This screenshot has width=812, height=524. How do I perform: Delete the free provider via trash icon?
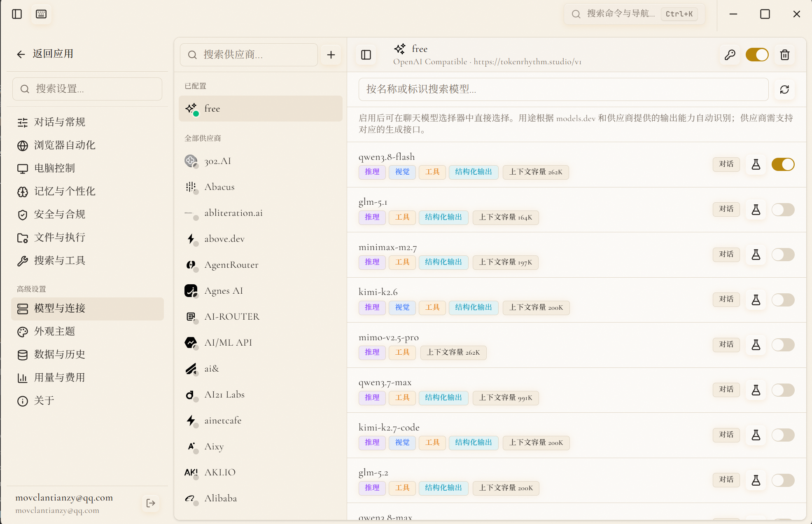pos(784,55)
